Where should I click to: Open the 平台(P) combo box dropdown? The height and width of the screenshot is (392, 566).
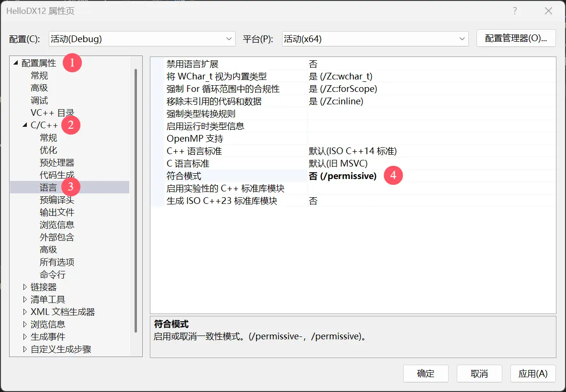461,39
